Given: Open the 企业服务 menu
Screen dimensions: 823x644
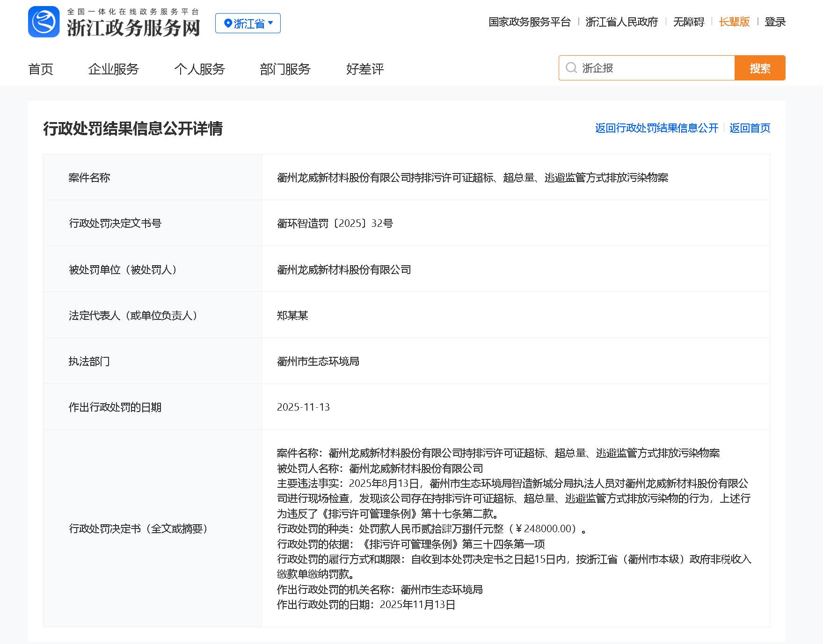Looking at the screenshot, I should (113, 69).
